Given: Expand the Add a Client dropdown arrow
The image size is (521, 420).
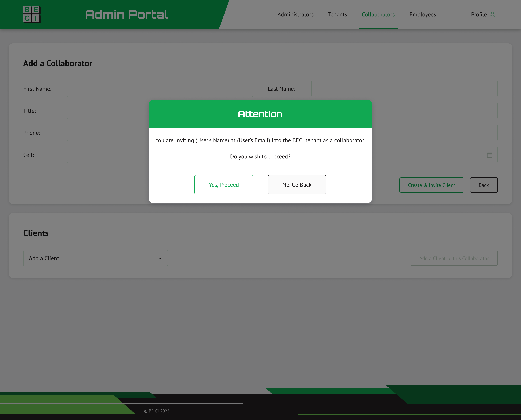Looking at the screenshot, I should (x=160, y=258).
